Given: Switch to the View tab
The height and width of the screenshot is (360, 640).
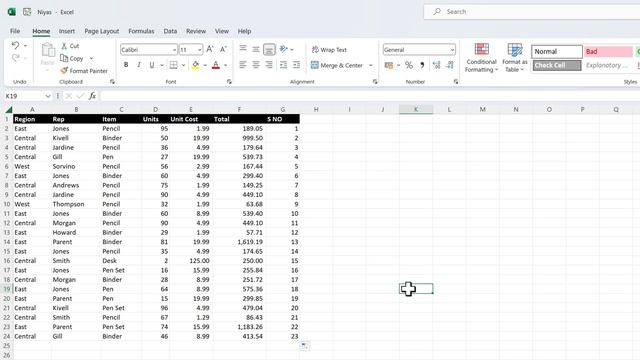Looking at the screenshot, I should click(222, 31).
